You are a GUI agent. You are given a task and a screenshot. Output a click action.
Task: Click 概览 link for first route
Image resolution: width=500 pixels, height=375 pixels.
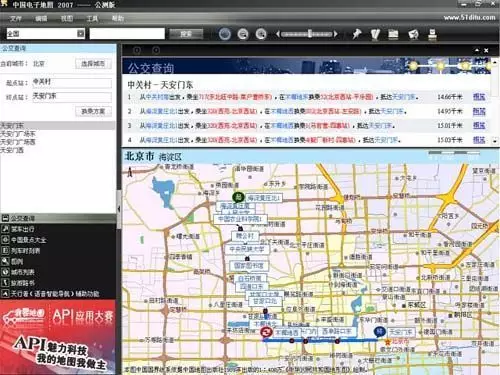click(479, 97)
